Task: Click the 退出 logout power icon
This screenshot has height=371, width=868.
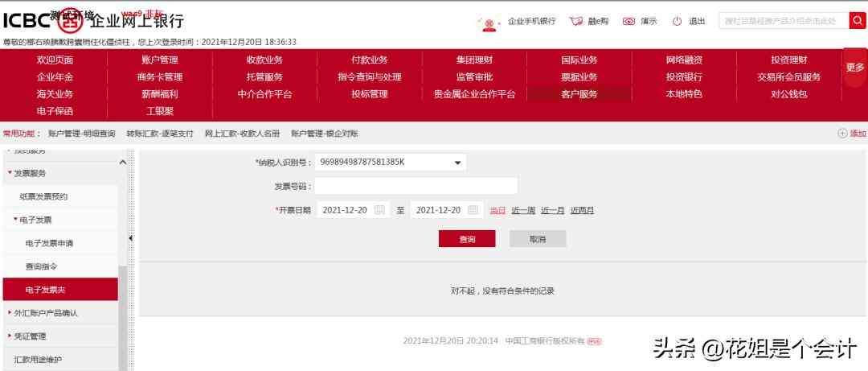Action: point(677,21)
